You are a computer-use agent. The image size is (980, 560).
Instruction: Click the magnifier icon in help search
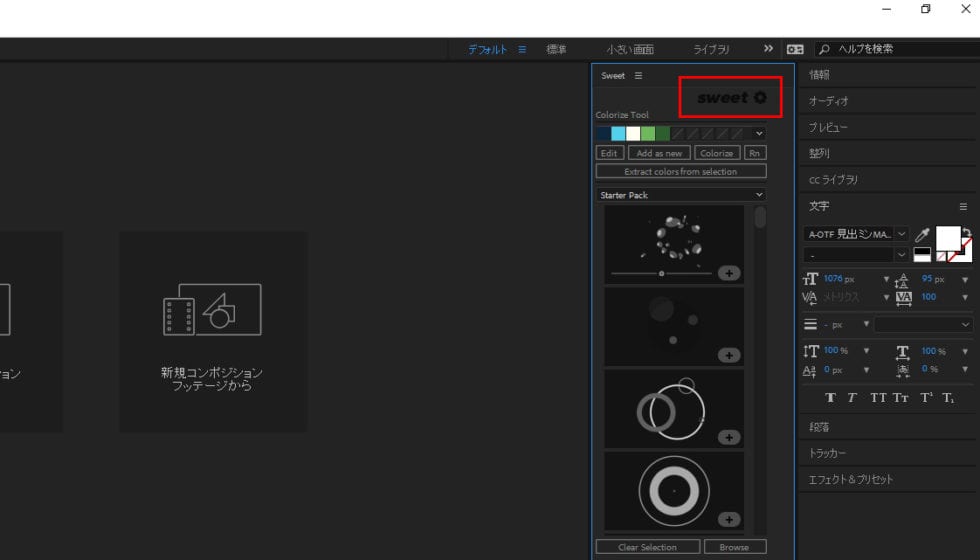(824, 49)
